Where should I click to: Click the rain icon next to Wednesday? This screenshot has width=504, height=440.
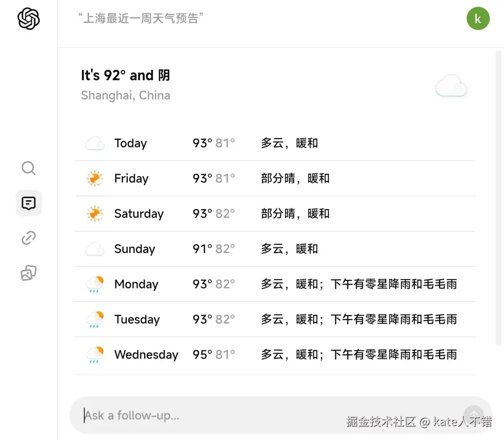click(95, 355)
